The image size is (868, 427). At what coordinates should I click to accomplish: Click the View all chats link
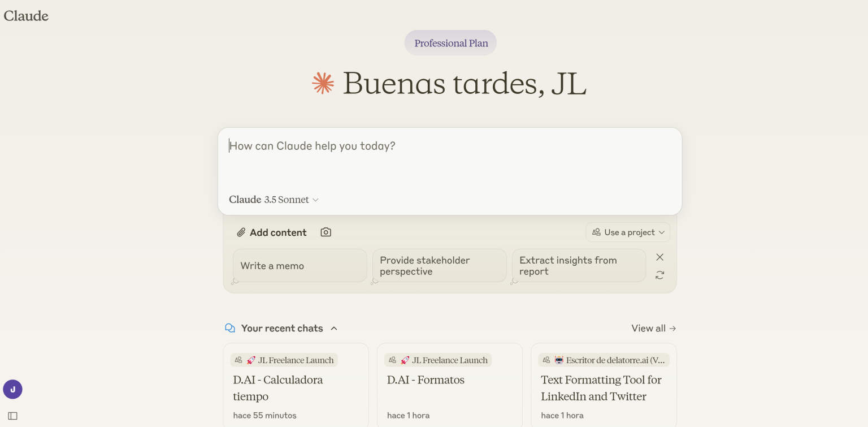(653, 329)
